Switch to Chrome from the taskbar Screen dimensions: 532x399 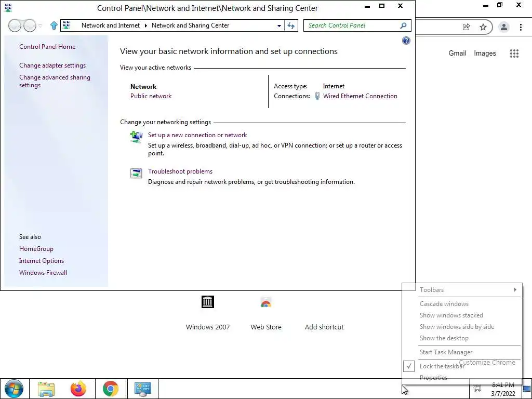click(111, 389)
